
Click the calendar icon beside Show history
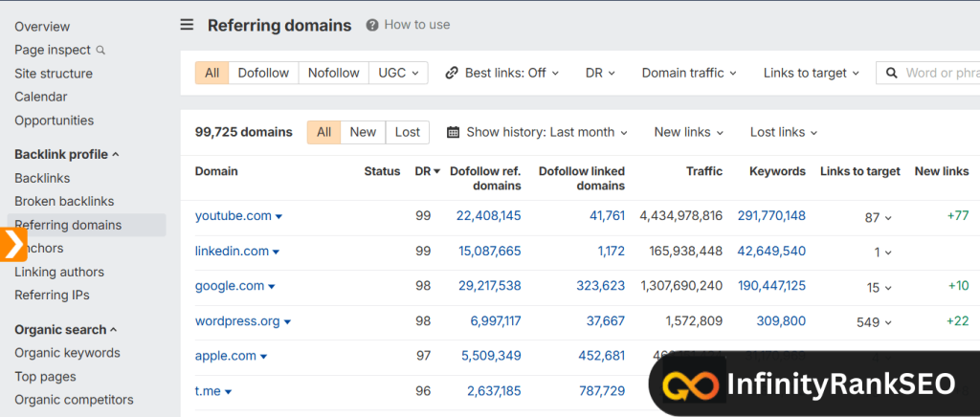[454, 132]
